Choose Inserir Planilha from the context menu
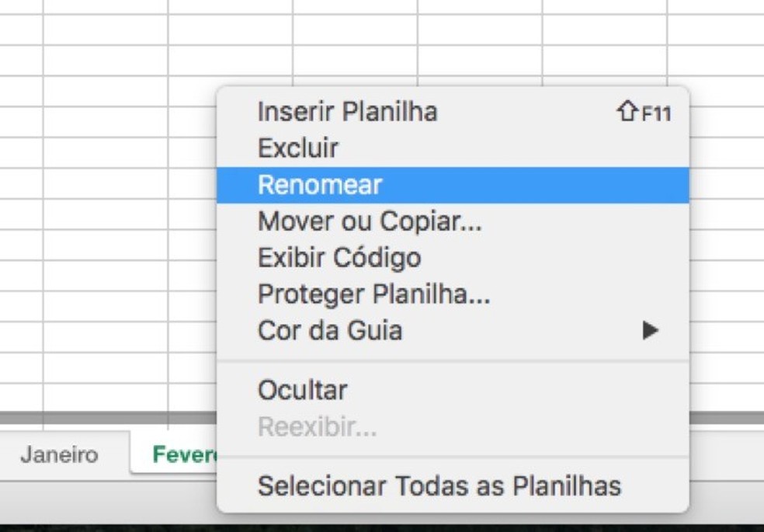Screen dimensions: 764x532 pyautogui.click(x=348, y=112)
